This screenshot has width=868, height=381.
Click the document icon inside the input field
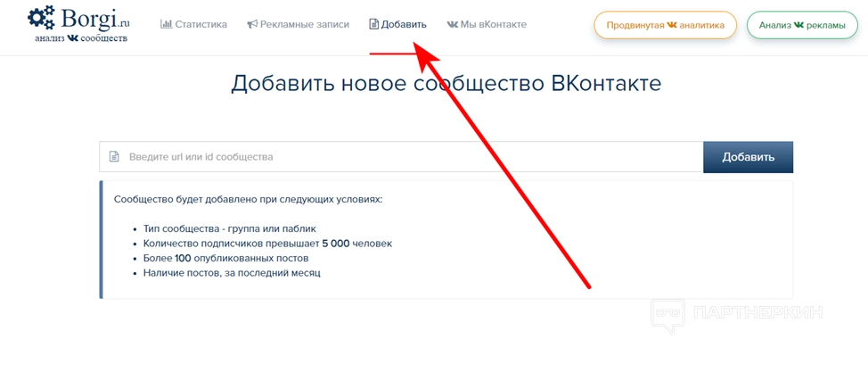point(113,157)
